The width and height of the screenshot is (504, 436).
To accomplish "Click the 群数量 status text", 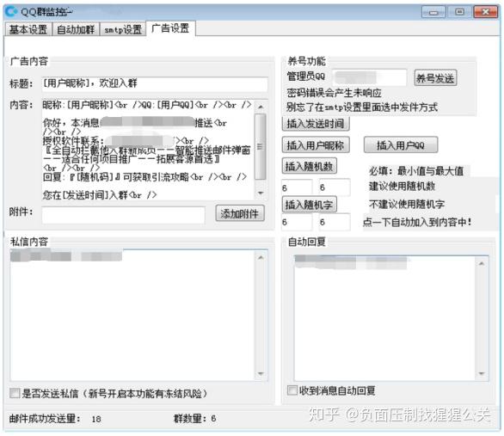I will (x=194, y=418).
